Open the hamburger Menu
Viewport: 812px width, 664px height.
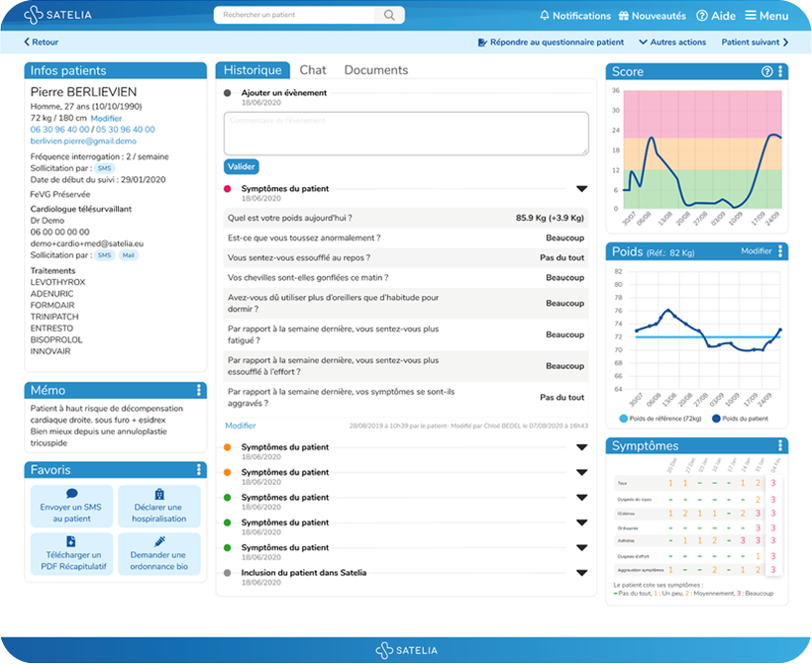(767, 16)
